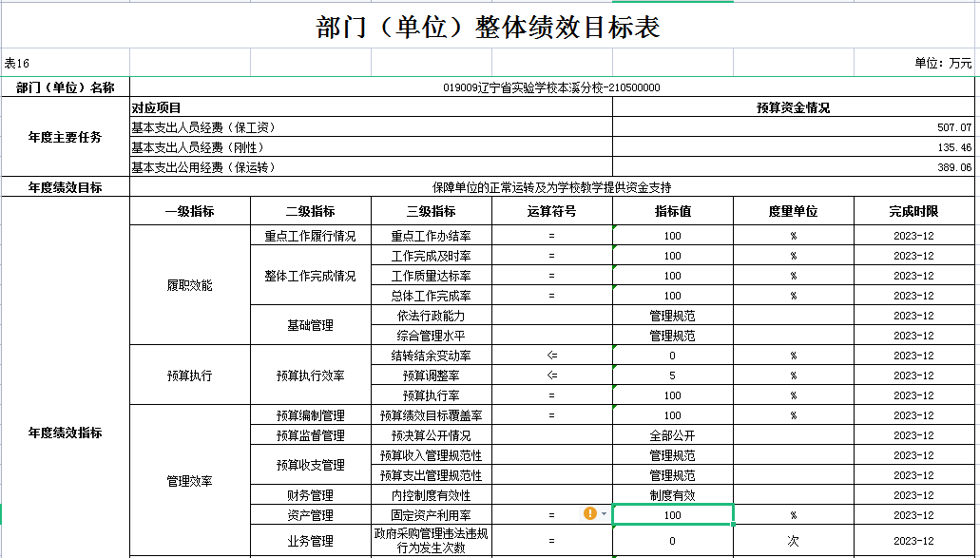Select 基本支出人员经费（保工资） cell

[x=372, y=127]
